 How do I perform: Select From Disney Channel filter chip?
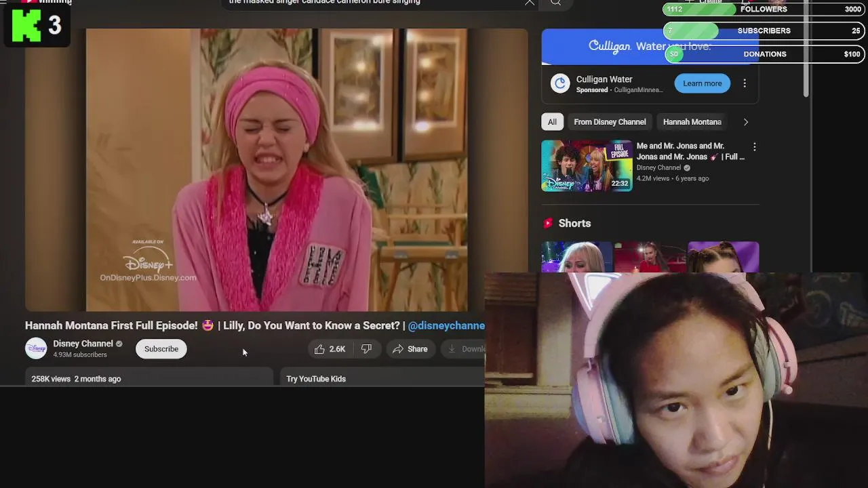coord(610,122)
